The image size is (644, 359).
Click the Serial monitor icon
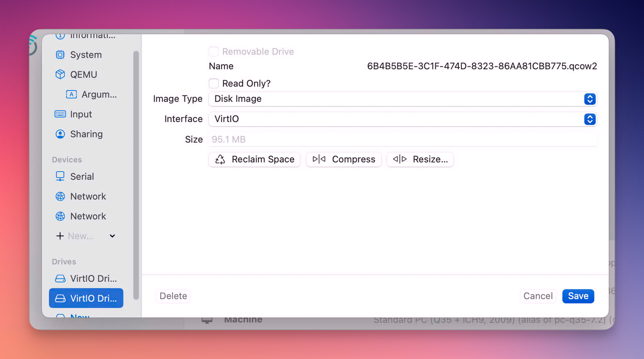click(60, 177)
